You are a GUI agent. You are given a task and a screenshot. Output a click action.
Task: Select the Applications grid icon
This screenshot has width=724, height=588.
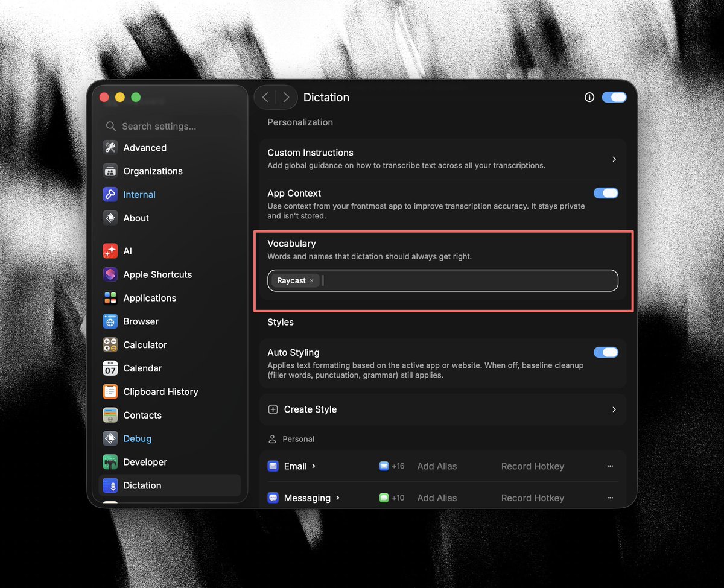110,298
